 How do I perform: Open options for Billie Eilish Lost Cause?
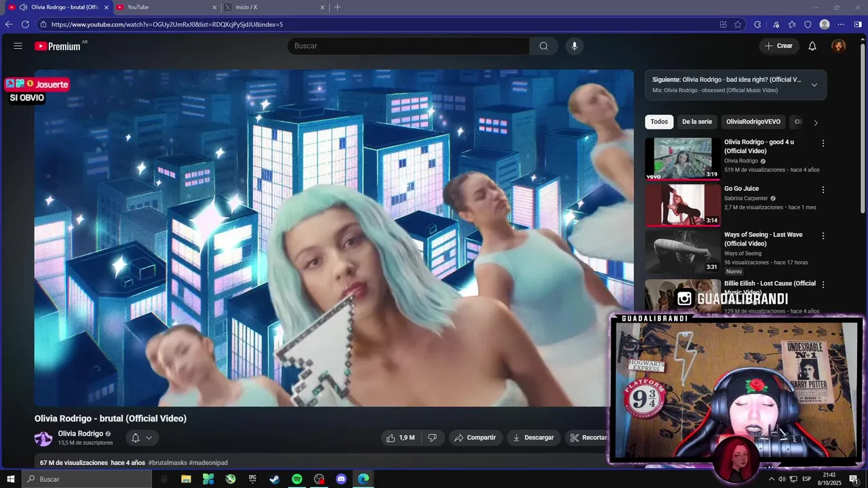(x=823, y=285)
